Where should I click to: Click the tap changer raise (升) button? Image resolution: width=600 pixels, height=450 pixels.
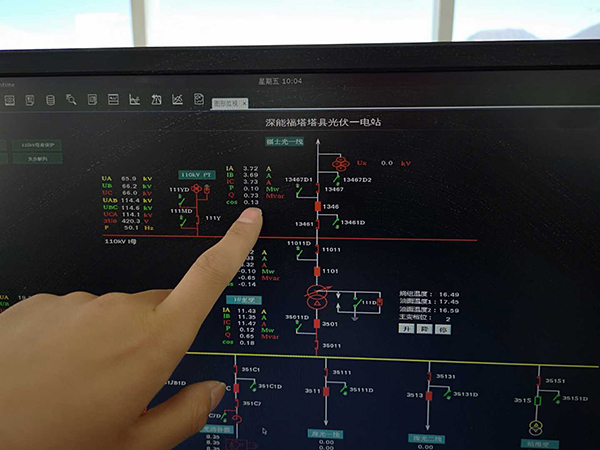click(406, 329)
